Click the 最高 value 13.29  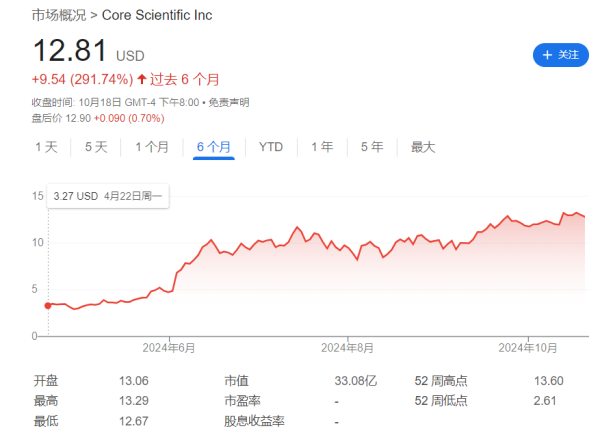coord(134,401)
